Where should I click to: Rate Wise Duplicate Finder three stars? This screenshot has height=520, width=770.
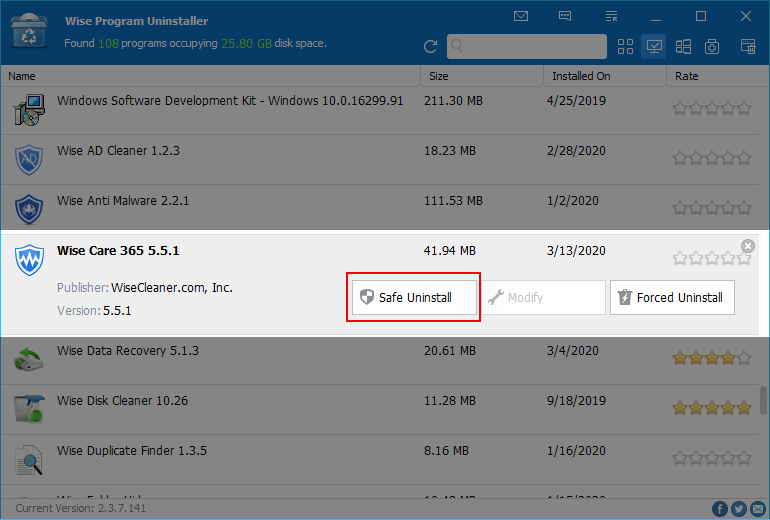[712, 458]
